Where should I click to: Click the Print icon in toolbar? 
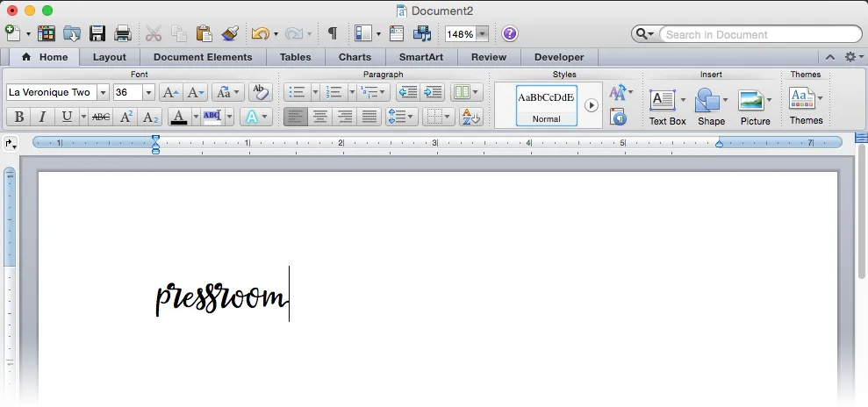(123, 34)
